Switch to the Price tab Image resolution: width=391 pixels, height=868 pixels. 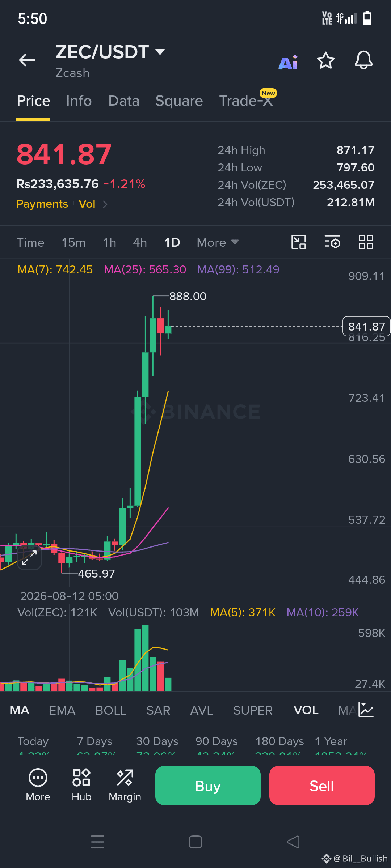(33, 101)
